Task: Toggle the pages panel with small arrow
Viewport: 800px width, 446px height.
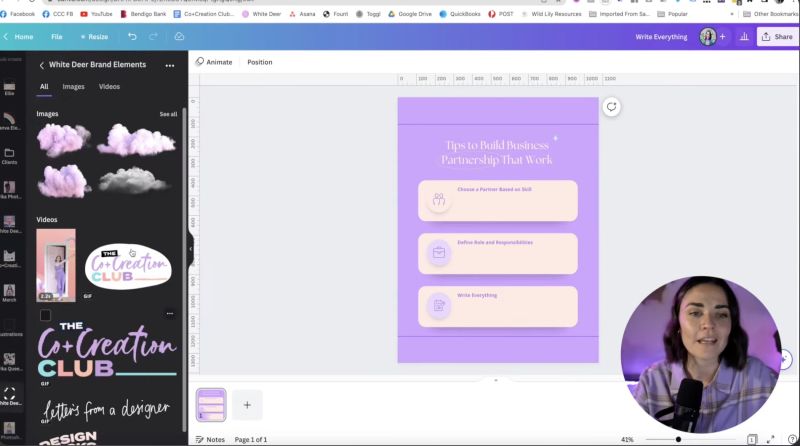Action: click(495, 380)
